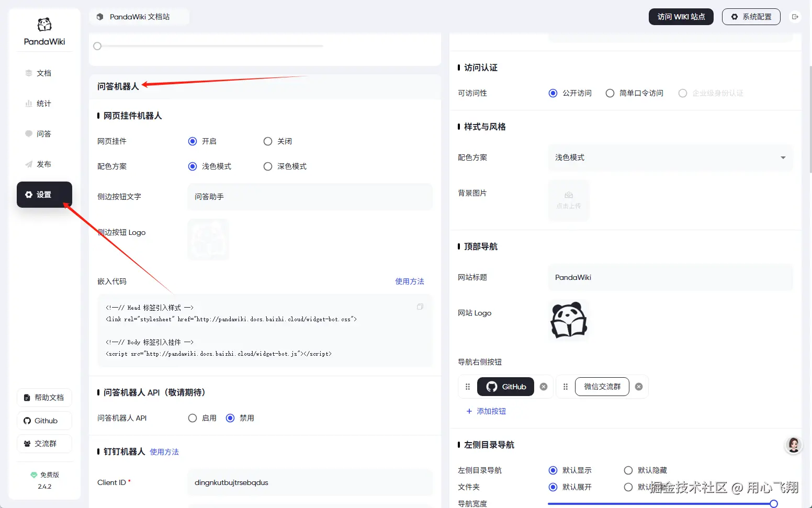
Task: Click the 微信交流群 nav button
Action: tap(602, 387)
